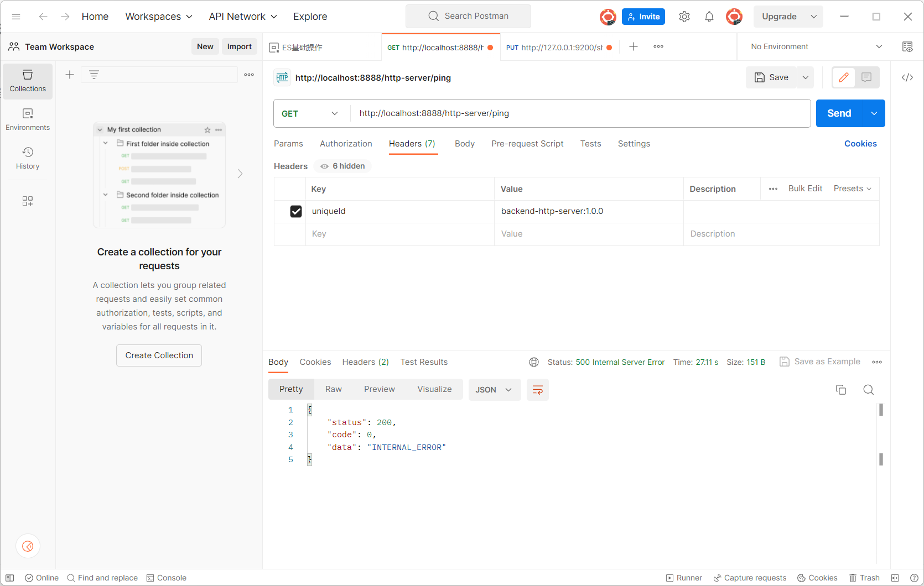924x586 pixels.
Task: Open the Environments sidebar tab
Action: click(28, 119)
